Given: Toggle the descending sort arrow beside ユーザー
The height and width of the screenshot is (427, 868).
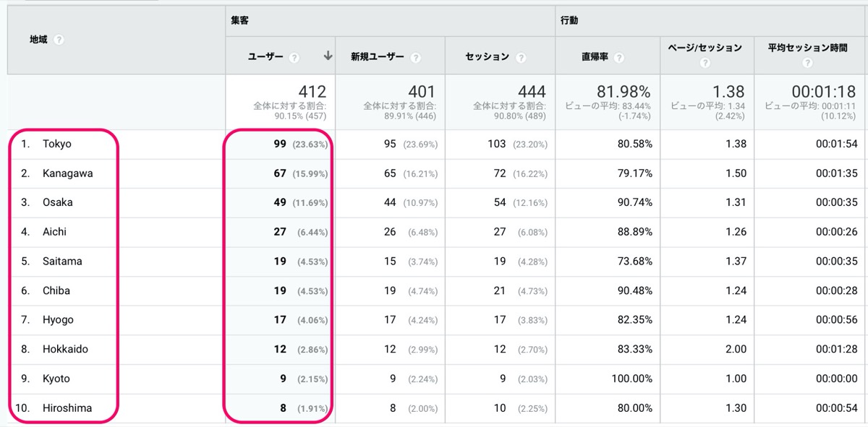Looking at the screenshot, I should click(328, 56).
